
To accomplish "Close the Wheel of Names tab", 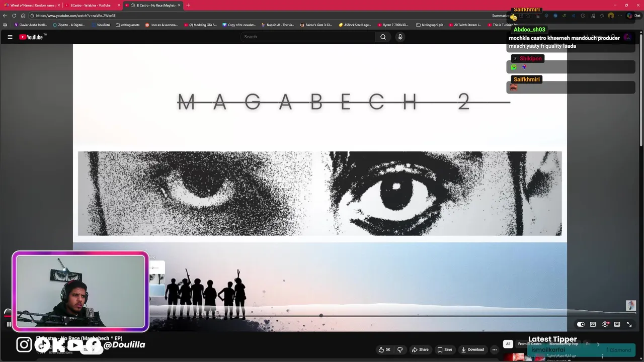I will coord(58,5).
